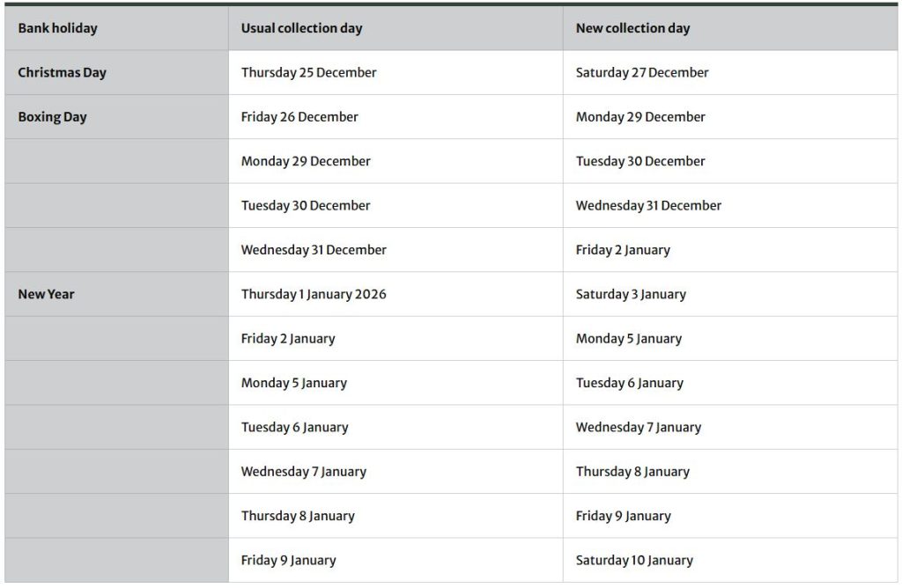Viewport: 902px width, 588px height.
Task: Select the 'Christmas Day' row label
Action: [62, 73]
